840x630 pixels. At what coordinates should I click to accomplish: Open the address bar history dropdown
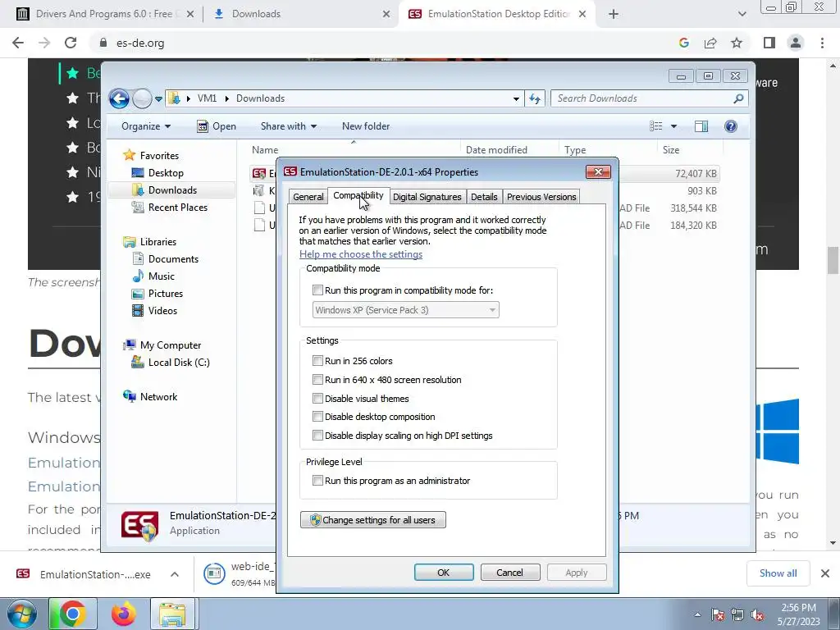(516, 98)
